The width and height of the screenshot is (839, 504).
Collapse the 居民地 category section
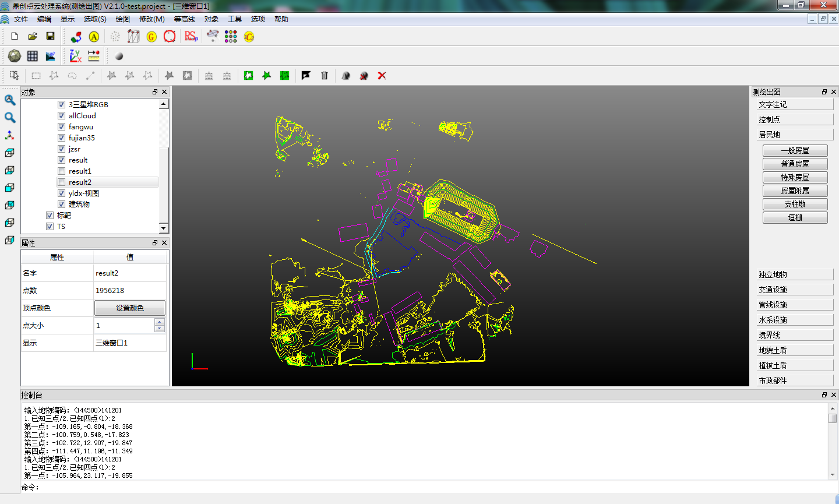[795, 135]
